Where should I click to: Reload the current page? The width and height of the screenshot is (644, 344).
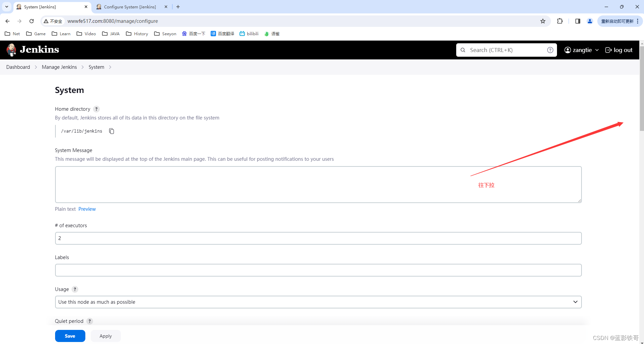32,21
